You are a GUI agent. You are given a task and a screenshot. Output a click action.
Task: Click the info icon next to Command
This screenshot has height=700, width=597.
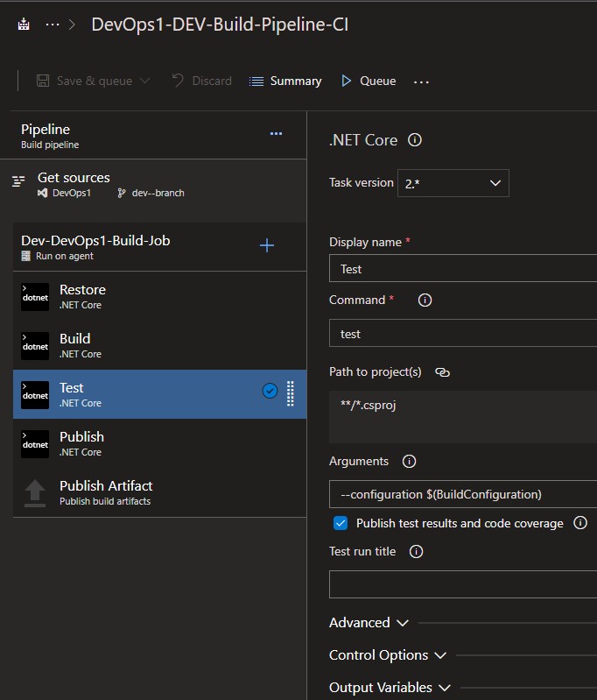coord(425,300)
